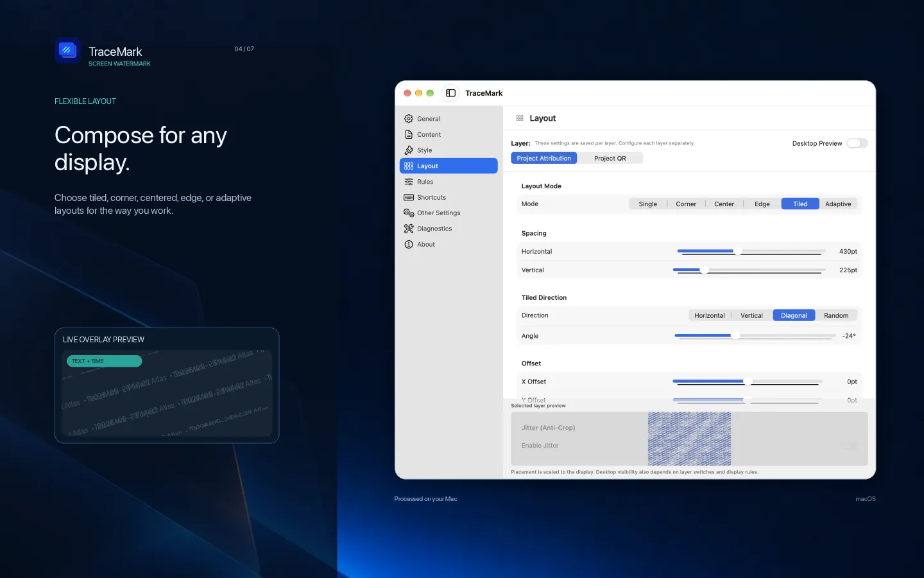Set layout mode to Edge
Screen dimensions: 924x578
pos(762,204)
